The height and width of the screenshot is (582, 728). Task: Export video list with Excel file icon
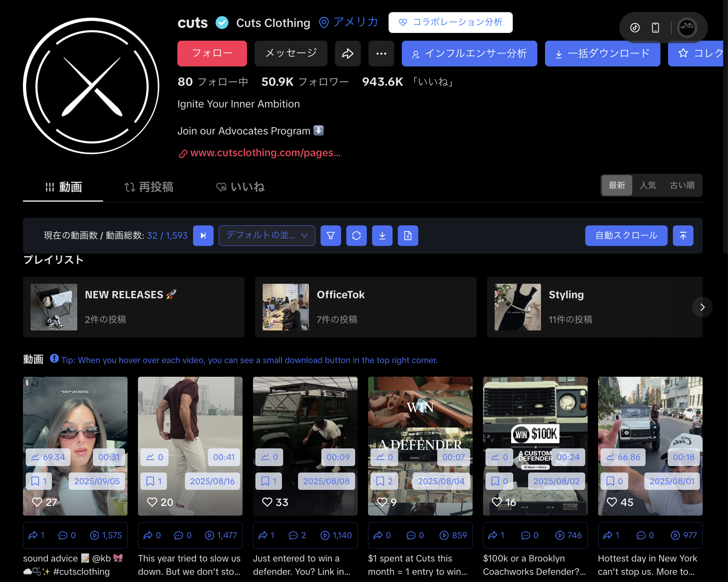click(408, 235)
